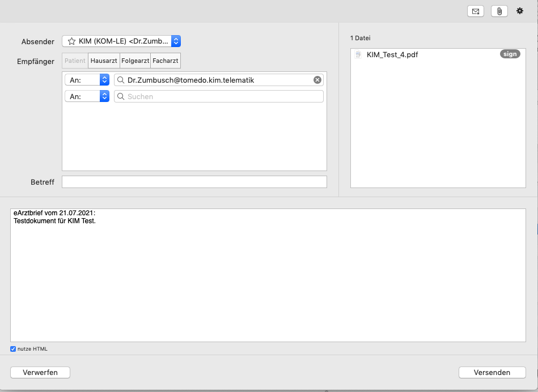
Task: Click the search magnifier in the Suchen field
Action: [121, 96]
